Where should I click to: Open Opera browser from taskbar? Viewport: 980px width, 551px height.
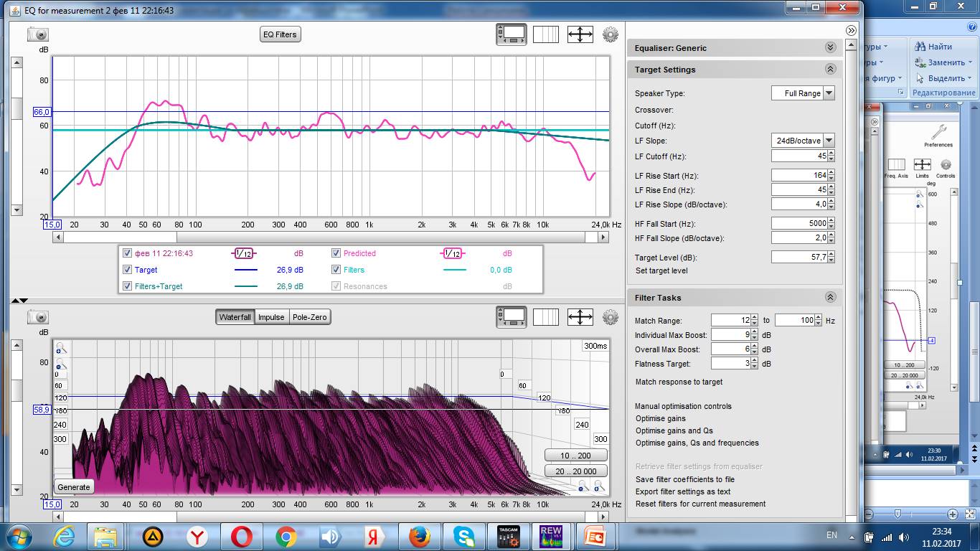(x=241, y=536)
